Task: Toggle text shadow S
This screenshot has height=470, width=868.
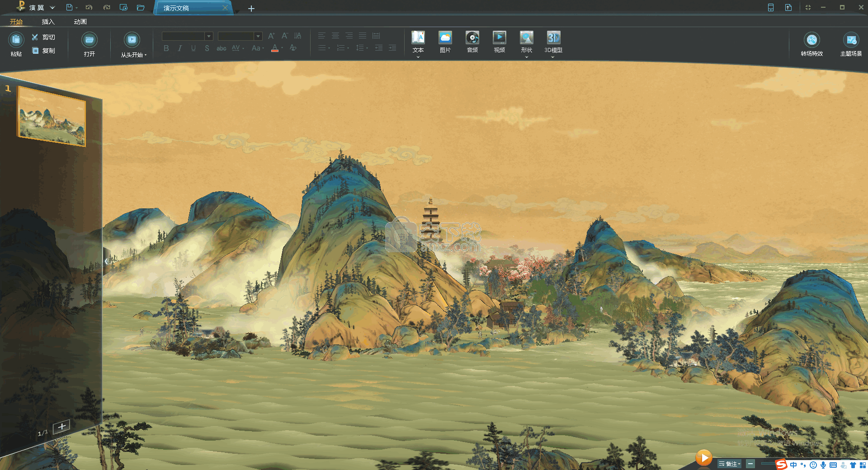Action: pyautogui.click(x=207, y=48)
